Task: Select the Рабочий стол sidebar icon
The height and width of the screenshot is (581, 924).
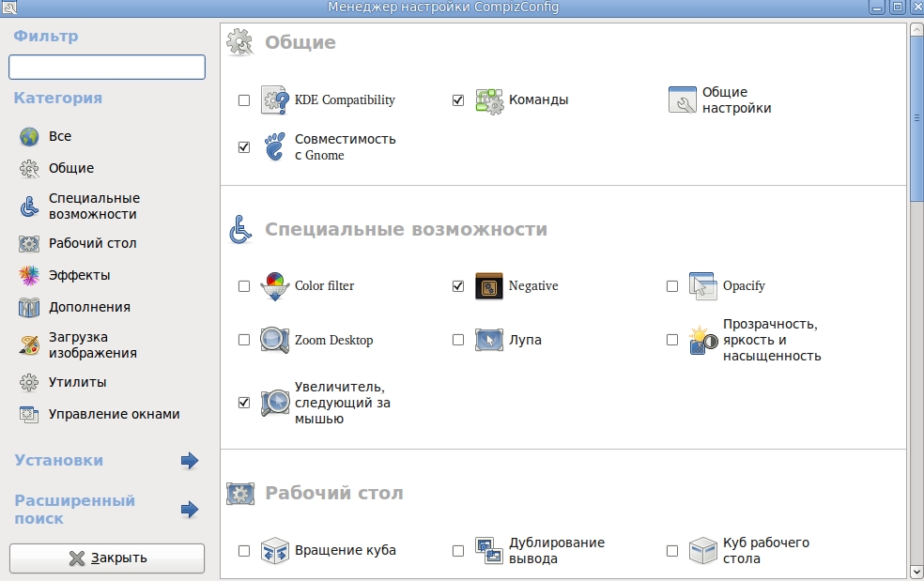Action: click(x=29, y=243)
